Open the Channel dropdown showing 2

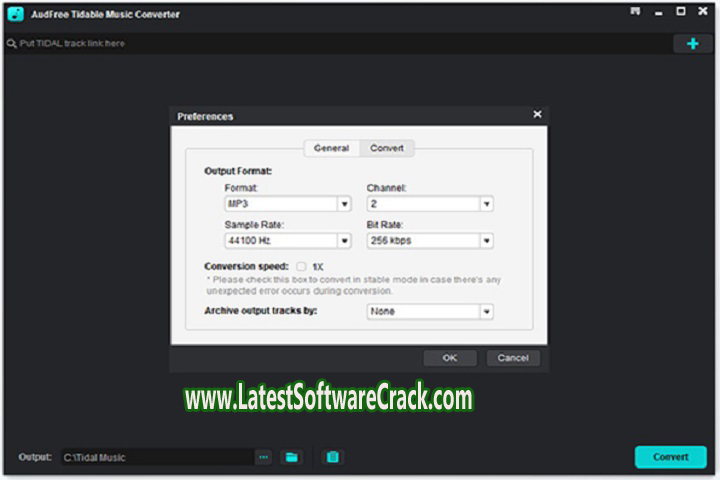(x=430, y=203)
